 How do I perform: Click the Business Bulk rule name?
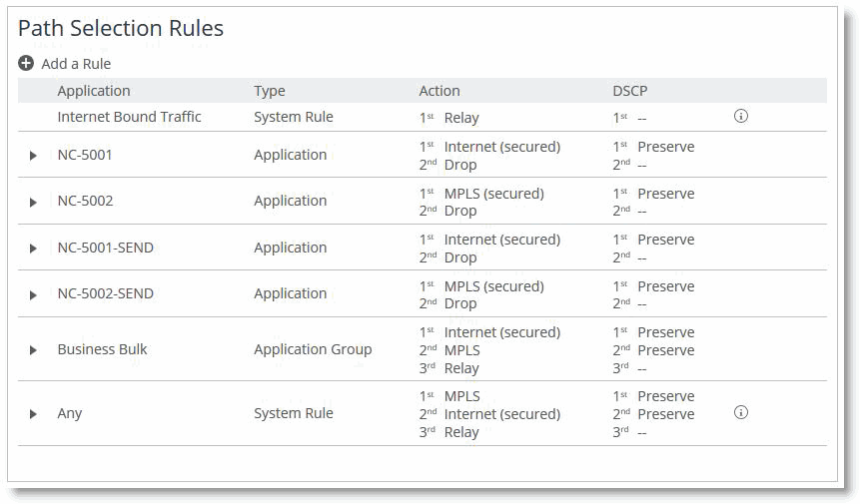(x=102, y=349)
